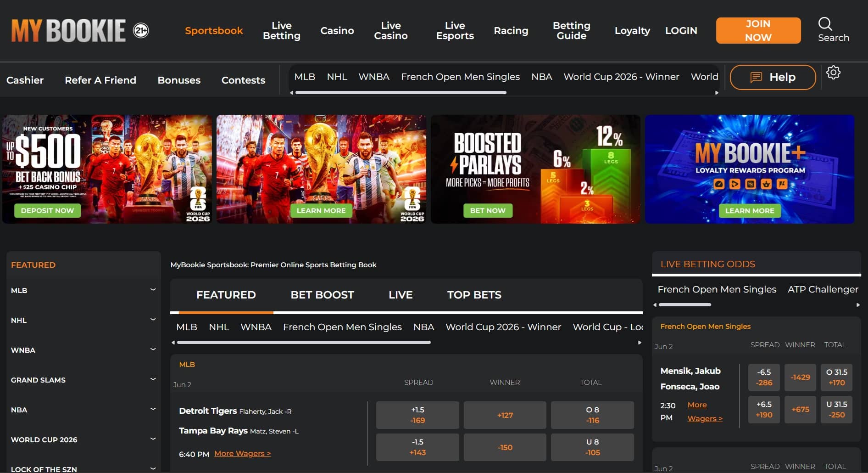Switch to the BET BOOST tab
This screenshot has height=473, width=868.
pos(322,295)
